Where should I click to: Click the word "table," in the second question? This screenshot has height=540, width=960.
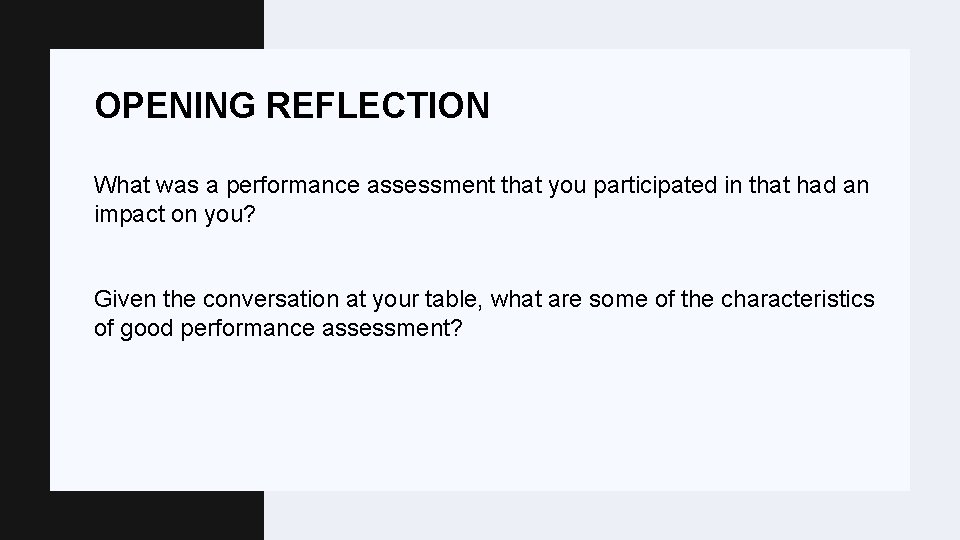coord(458,299)
